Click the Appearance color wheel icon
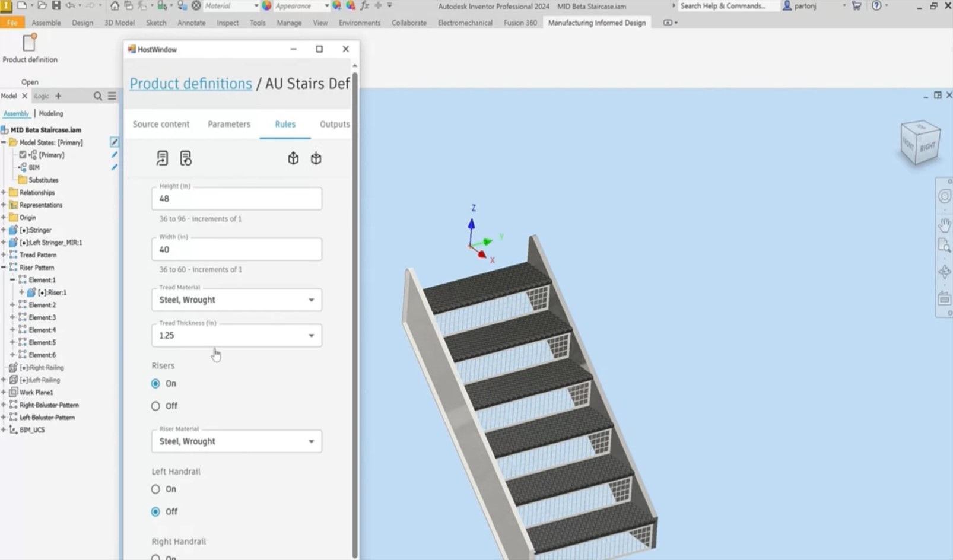 point(267,6)
